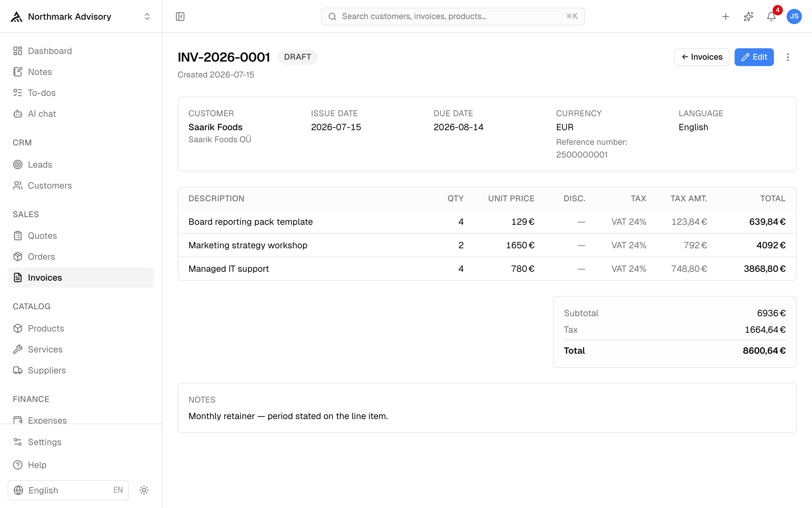This screenshot has width=812, height=508.
Task: Open AI chat in sidebar
Action: click(x=81, y=114)
